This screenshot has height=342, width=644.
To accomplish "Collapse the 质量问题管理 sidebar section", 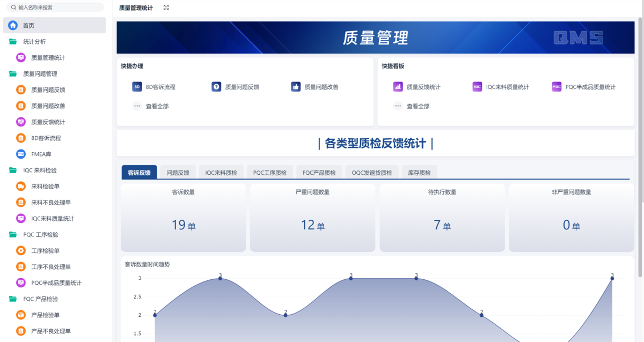I will 12,73.
